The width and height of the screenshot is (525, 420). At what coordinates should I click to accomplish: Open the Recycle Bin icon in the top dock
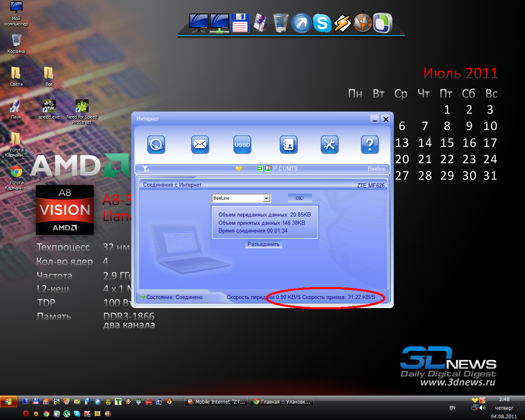[x=281, y=23]
